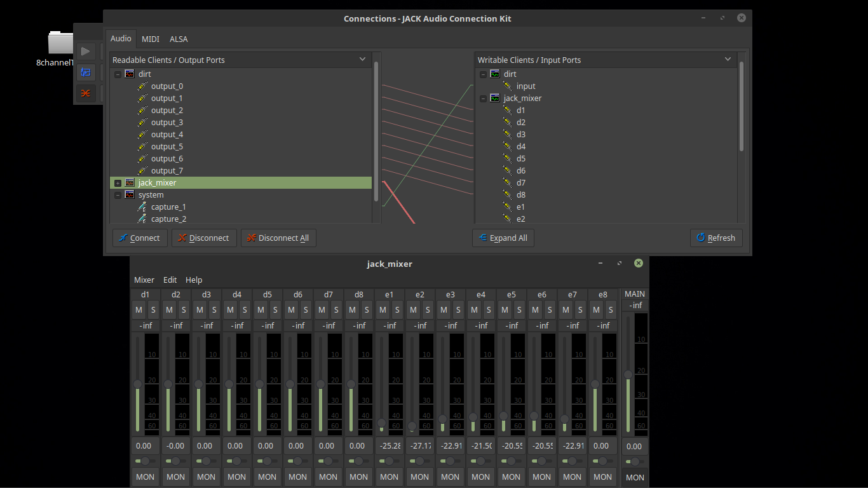Click the MAIN volume fader handle

[628, 374]
